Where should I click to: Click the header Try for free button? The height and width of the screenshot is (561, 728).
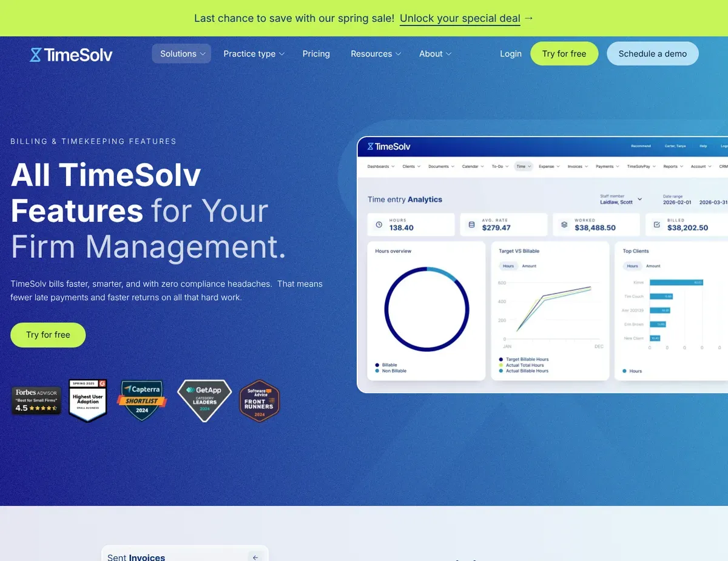pyautogui.click(x=564, y=54)
